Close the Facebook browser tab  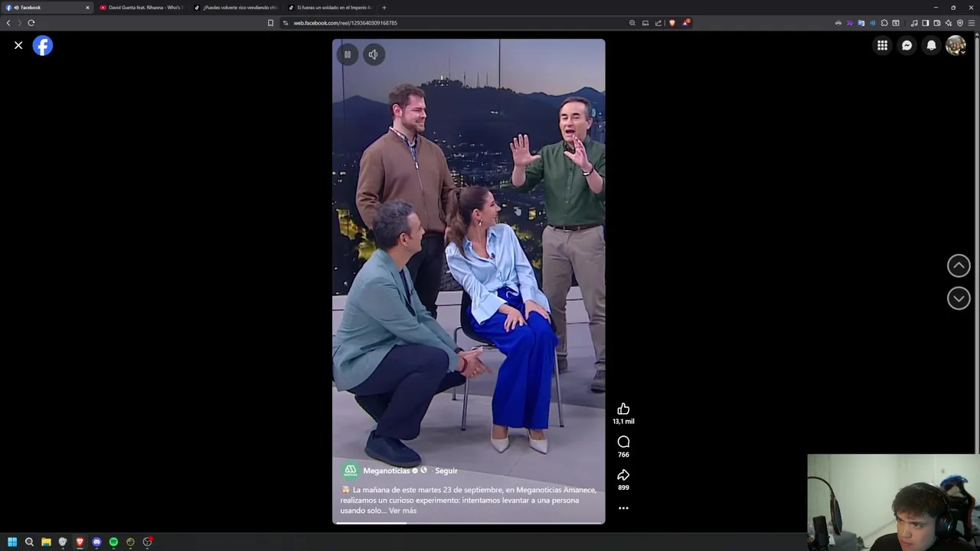[x=87, y=8]
